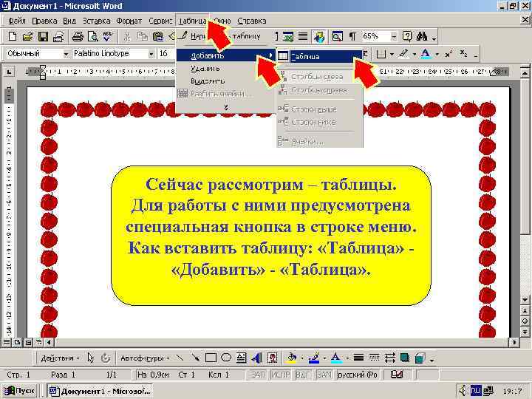Insert WordArt from the drawing toolbar

click(256, 358)
